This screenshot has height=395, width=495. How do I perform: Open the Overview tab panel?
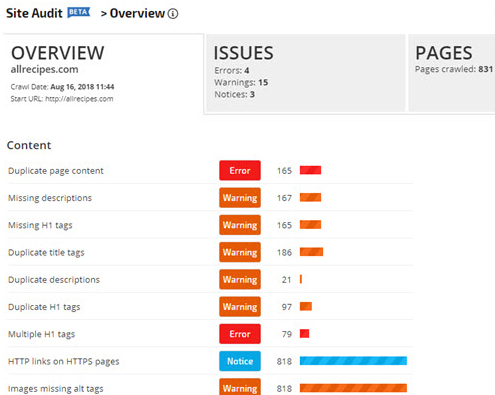(103, 74)
